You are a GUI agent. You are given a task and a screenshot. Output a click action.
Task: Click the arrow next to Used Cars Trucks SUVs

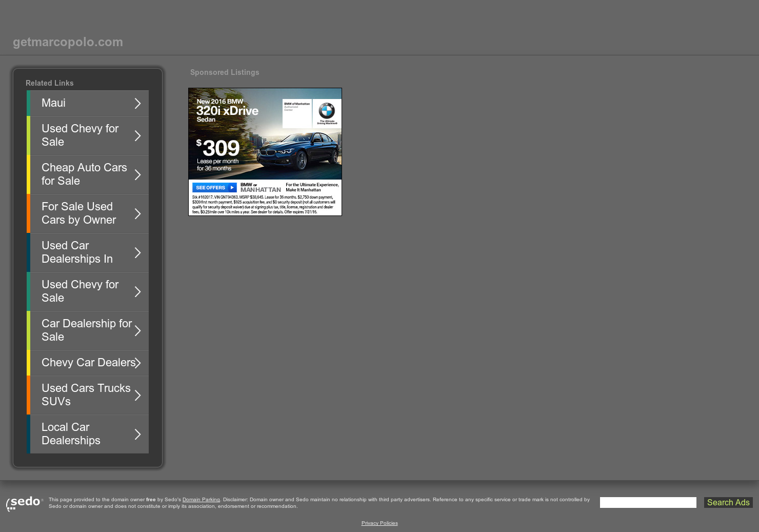tap(137, 396)
